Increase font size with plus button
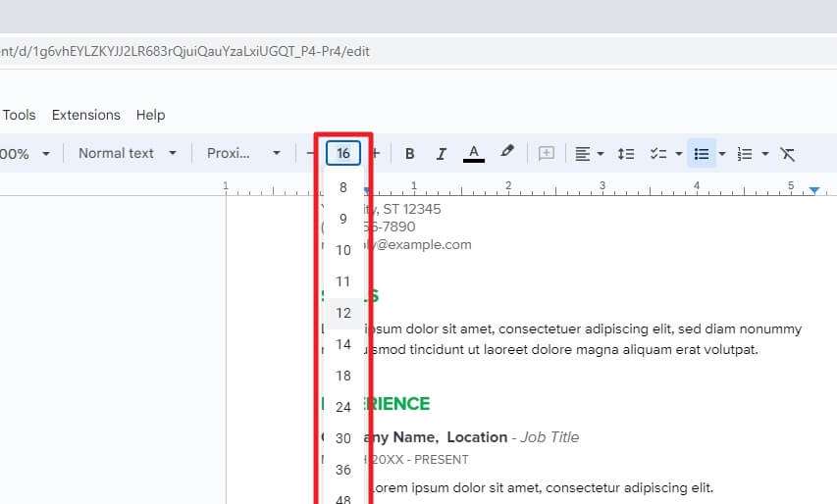Viewport: 837px width, 504px height. tap(376, 154)
